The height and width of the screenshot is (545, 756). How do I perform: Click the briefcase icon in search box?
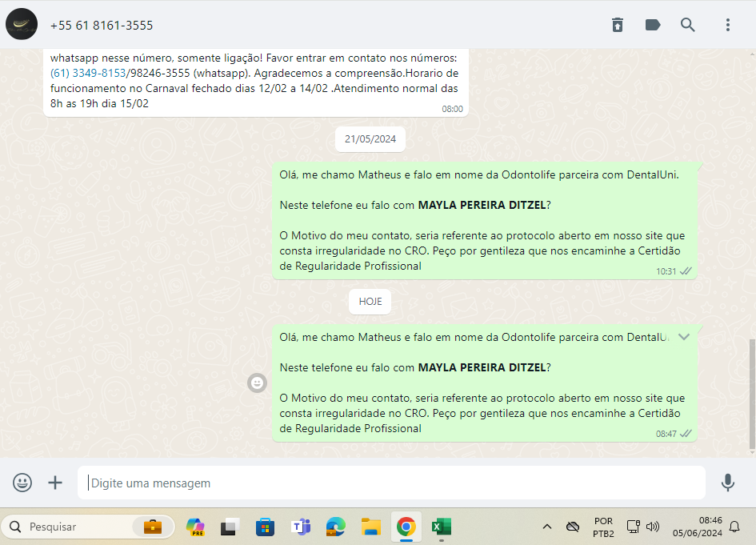pos(153,527)
